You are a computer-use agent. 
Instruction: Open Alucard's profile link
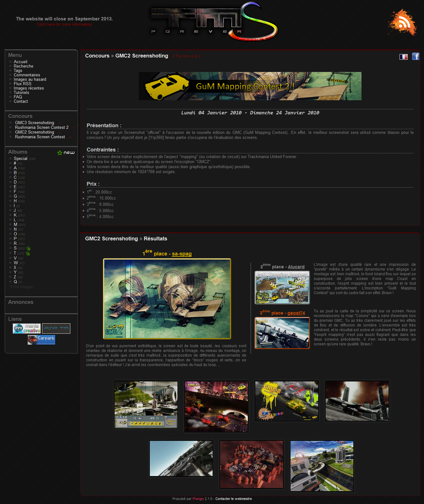coord(296,267)
